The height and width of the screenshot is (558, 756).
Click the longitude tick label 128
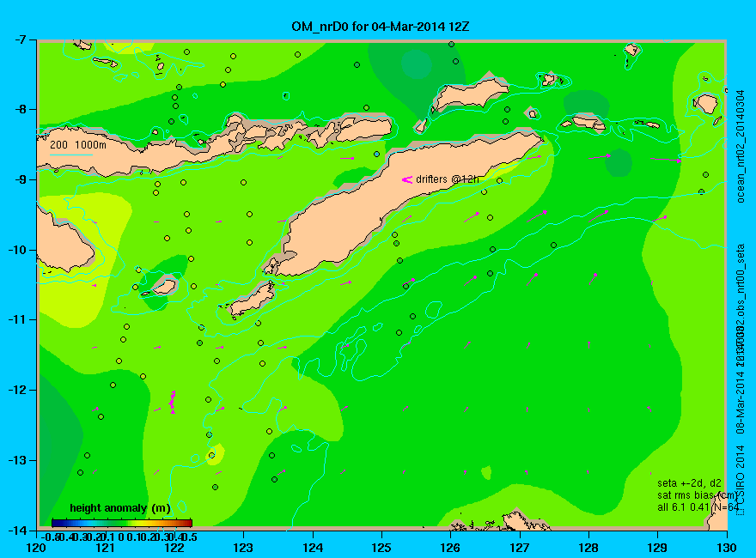point(588,548)
